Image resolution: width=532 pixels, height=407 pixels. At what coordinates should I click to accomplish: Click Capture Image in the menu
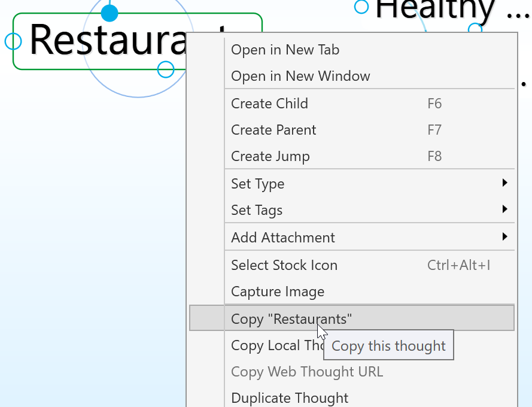277,291
